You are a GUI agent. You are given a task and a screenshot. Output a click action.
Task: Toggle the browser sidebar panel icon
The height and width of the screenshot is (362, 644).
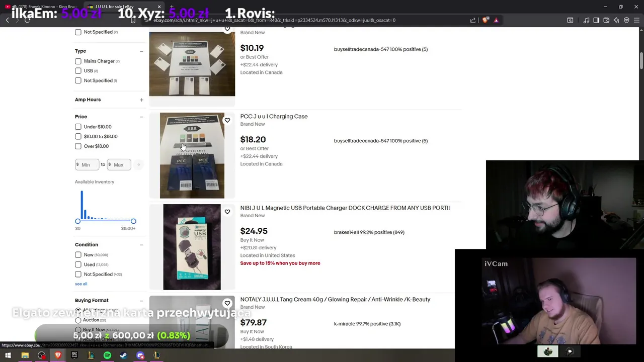(x=596, y=20)
